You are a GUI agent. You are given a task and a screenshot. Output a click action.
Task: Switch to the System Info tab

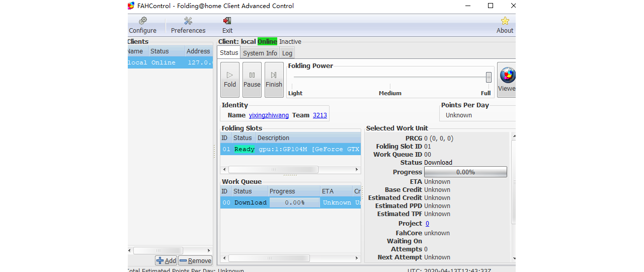(260, 53)
